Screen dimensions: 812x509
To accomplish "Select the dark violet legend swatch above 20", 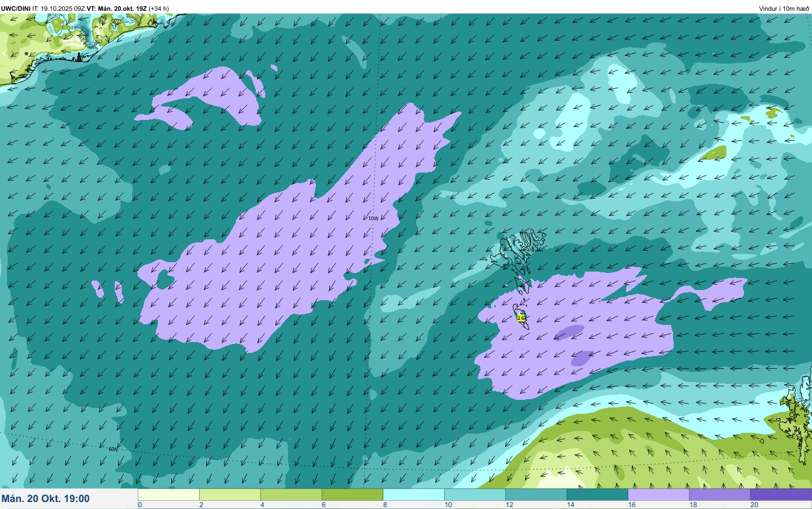I will point(781,494).
